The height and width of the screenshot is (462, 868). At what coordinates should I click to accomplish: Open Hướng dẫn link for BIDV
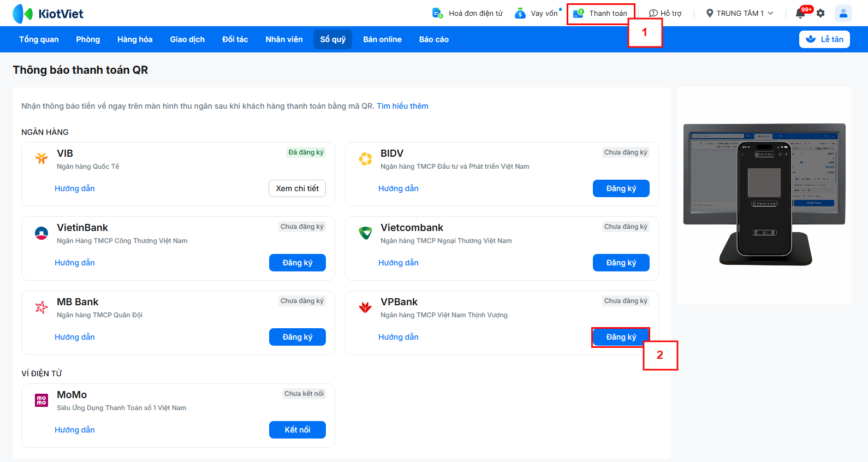point(399,188)
